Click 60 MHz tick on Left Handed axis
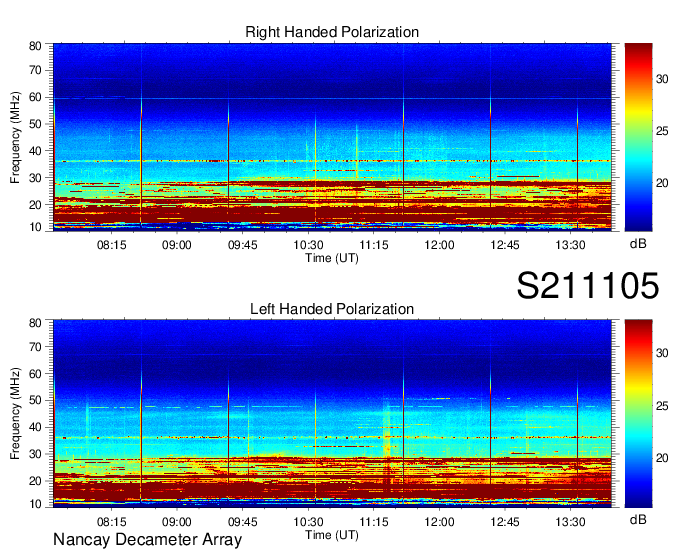The image size is (680, 552). pos(35,374)
